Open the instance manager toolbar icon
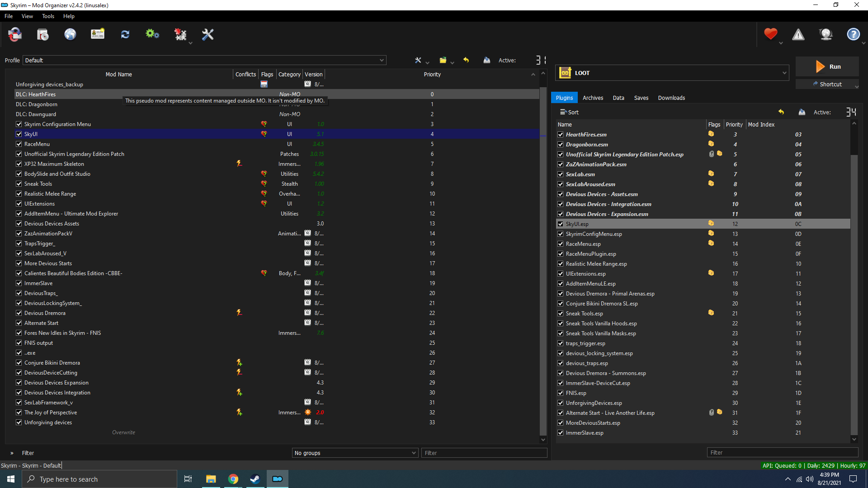 pyautogui.click(x=15, y=34)
